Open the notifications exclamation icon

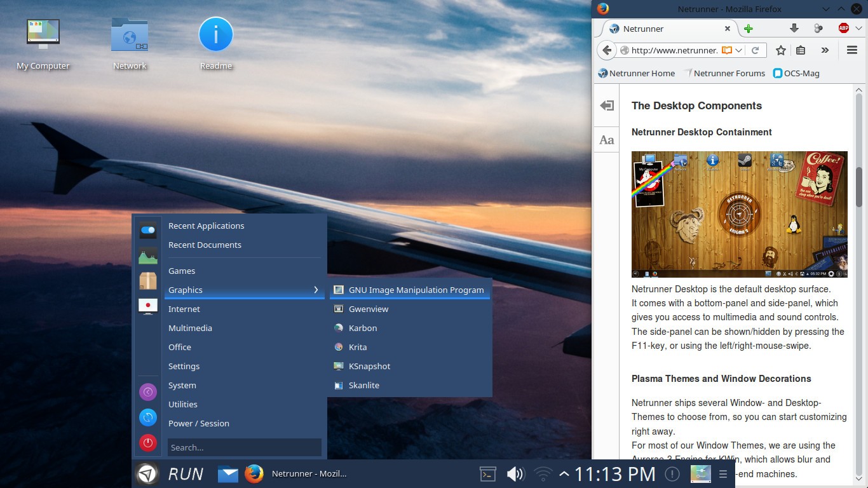coord(672,474)
